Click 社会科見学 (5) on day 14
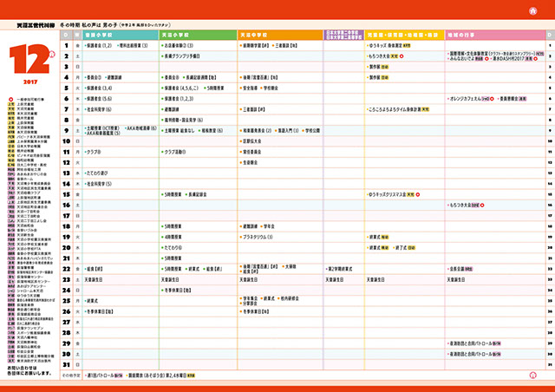This screenshot has height=392, width=555. click(x=99, y=184)
